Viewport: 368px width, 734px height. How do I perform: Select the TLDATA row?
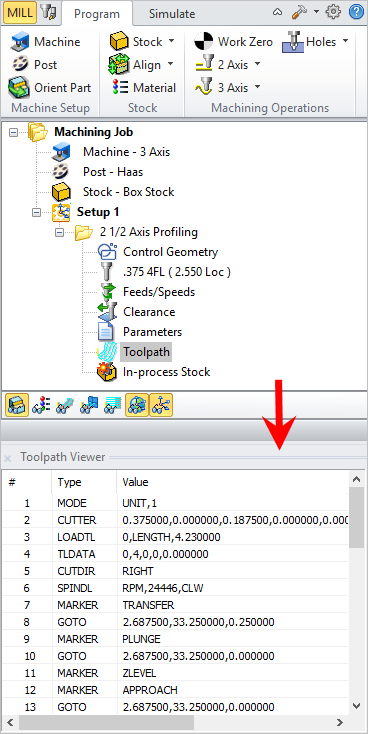click(175, 554)
